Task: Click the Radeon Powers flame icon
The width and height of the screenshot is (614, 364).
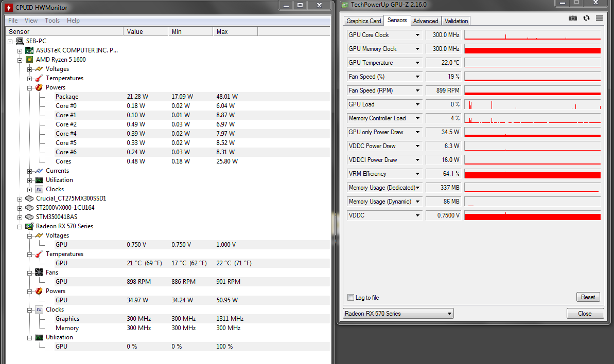Action: click(39, 291)
